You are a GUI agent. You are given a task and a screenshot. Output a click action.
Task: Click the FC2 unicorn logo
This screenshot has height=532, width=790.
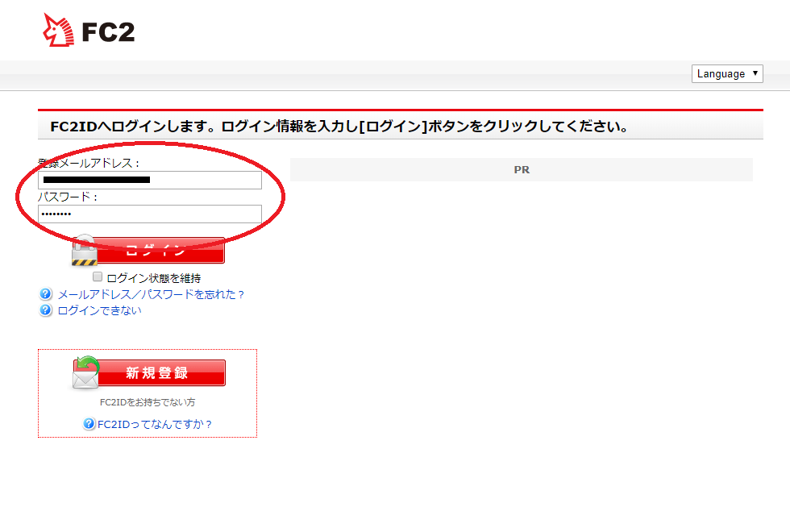[89, 31]
